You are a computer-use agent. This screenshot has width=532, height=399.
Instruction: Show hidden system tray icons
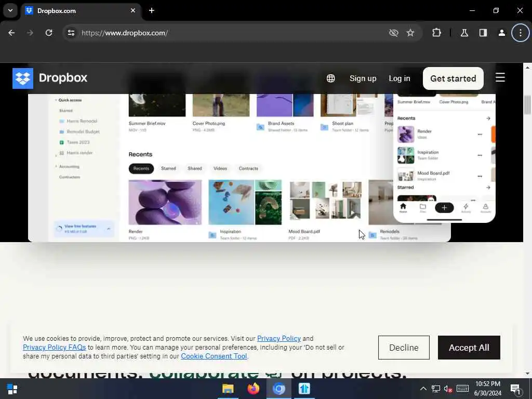pyautogui.click(x=423, y=389)
